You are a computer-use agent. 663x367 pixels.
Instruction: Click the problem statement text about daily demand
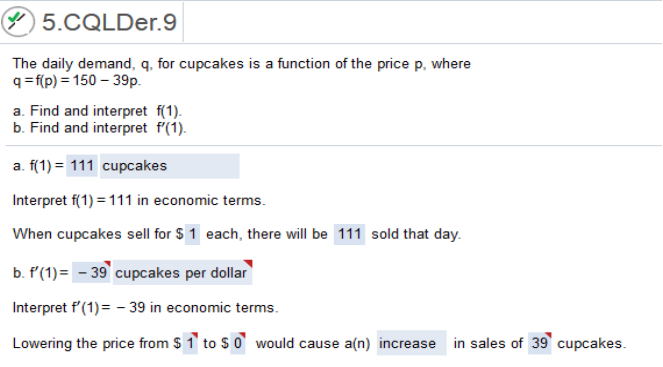coord(241,72)
